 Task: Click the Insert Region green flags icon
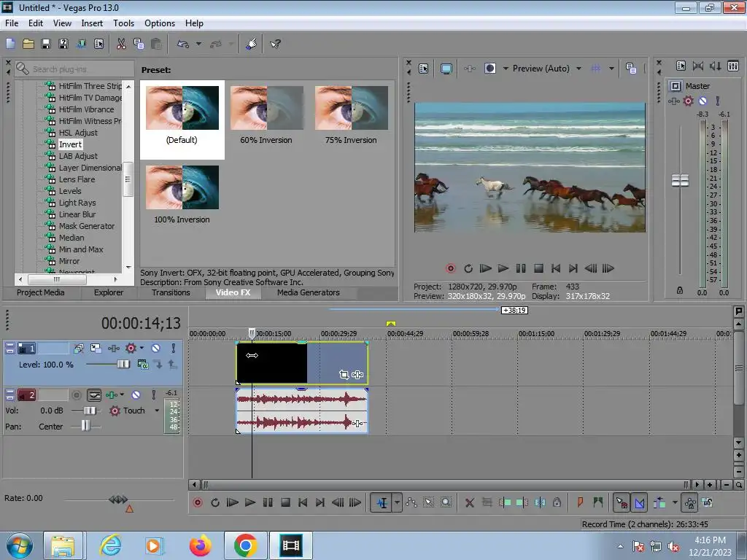pos(598,502)
